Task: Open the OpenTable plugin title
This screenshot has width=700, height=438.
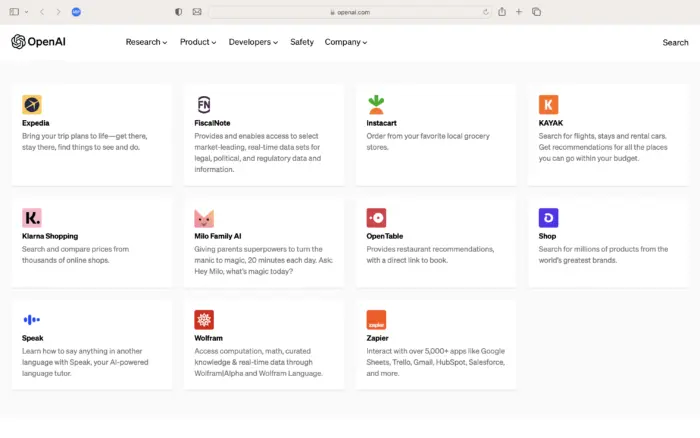Action: [x=384, y=236]
